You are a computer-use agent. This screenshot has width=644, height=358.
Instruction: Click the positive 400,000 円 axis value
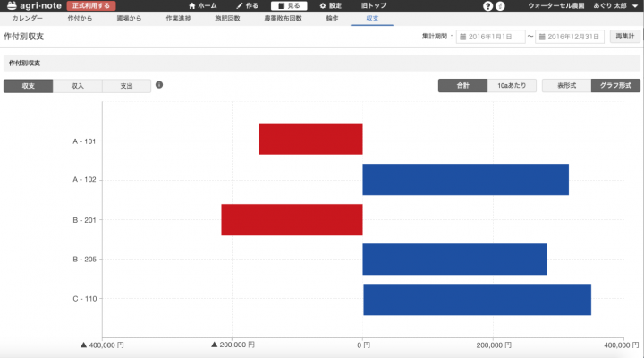(x=621, y=345)
